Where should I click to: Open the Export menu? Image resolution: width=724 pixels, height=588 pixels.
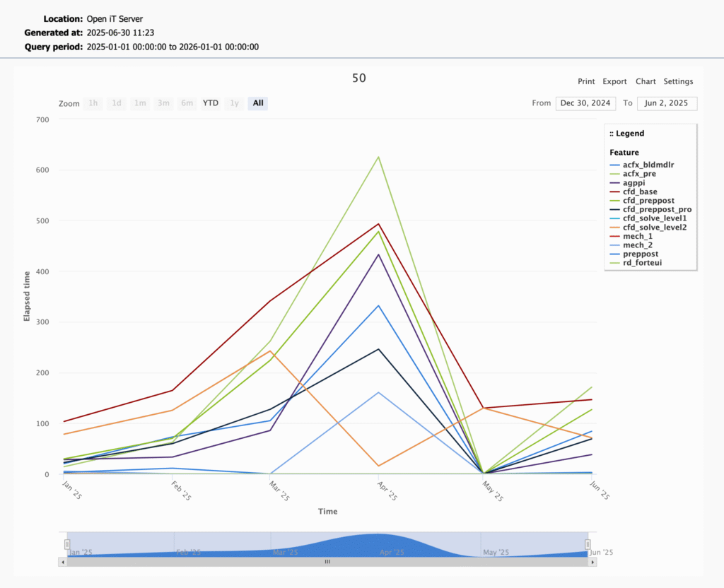614,81
